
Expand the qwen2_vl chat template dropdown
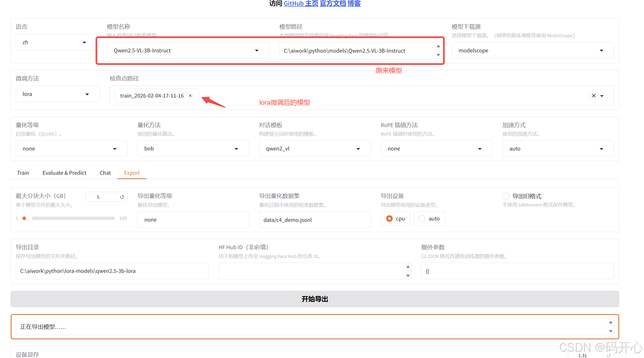click(x=358, y=149)
